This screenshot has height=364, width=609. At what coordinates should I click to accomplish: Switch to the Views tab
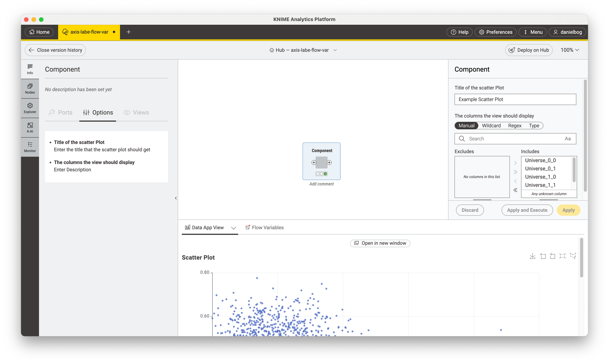click(136, 112)
